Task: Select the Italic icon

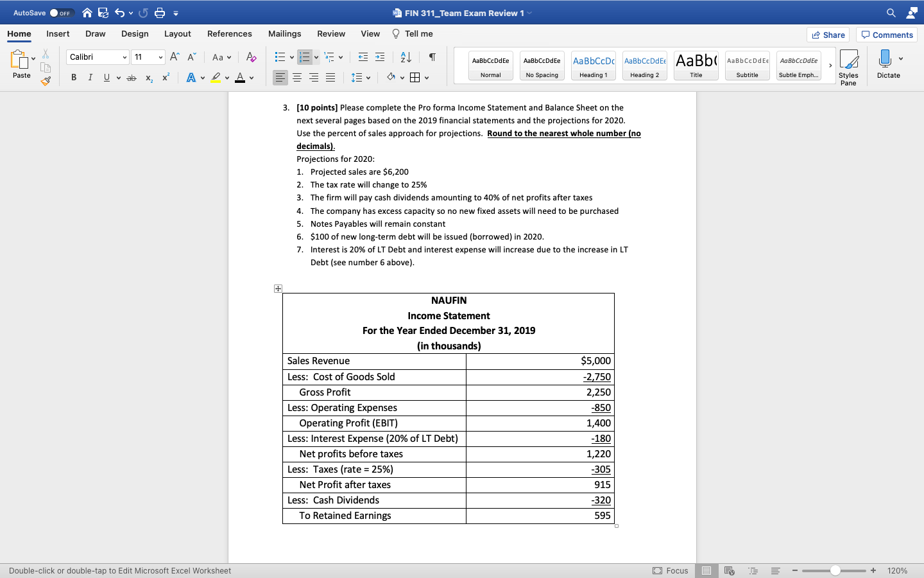Action: [x=89, y=77]
